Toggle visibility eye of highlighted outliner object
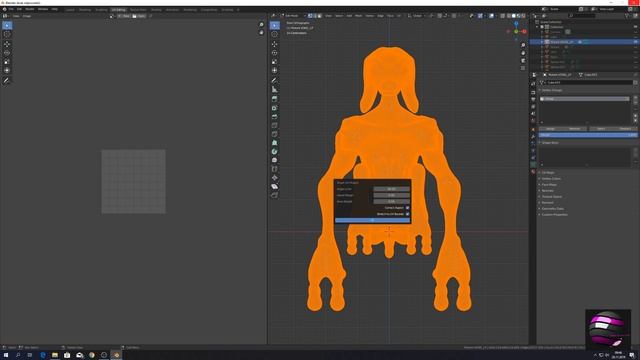Screen dimensions: 640x360 [635, 42]
